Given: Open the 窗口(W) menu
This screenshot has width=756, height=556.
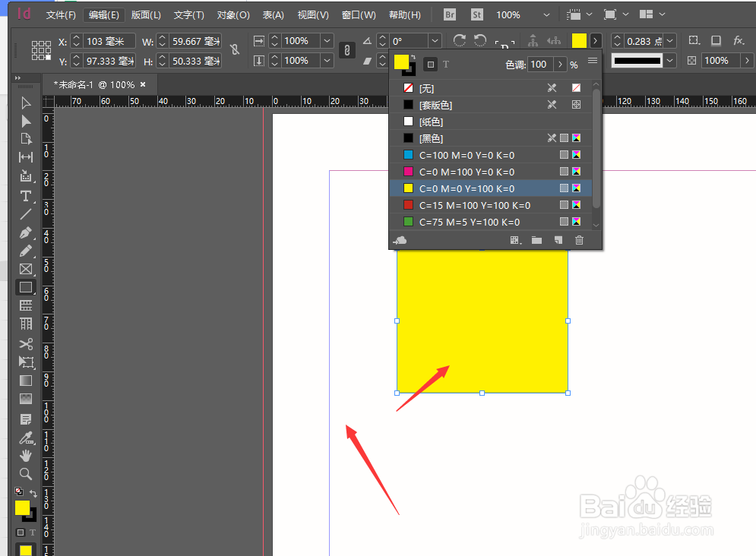Looking at the screenshot, I should tap(359, 15).
